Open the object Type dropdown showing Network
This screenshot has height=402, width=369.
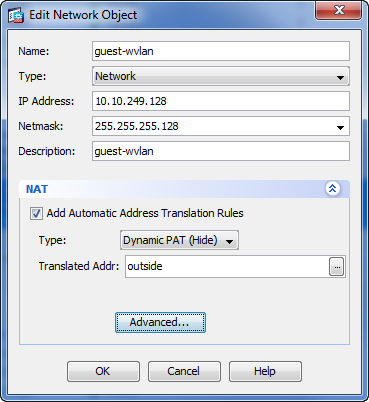221,76
